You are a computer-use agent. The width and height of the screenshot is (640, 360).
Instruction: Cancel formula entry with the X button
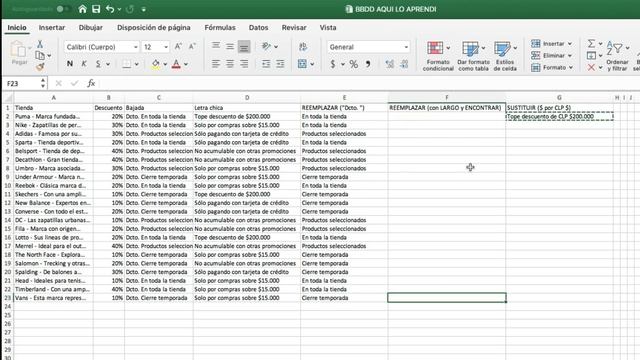[58, 83]
